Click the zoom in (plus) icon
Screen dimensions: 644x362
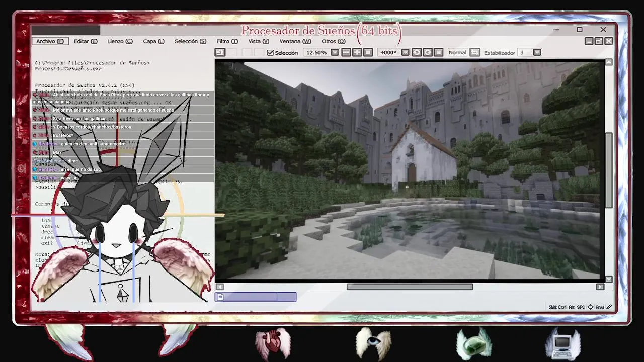[x=357, y=52]
